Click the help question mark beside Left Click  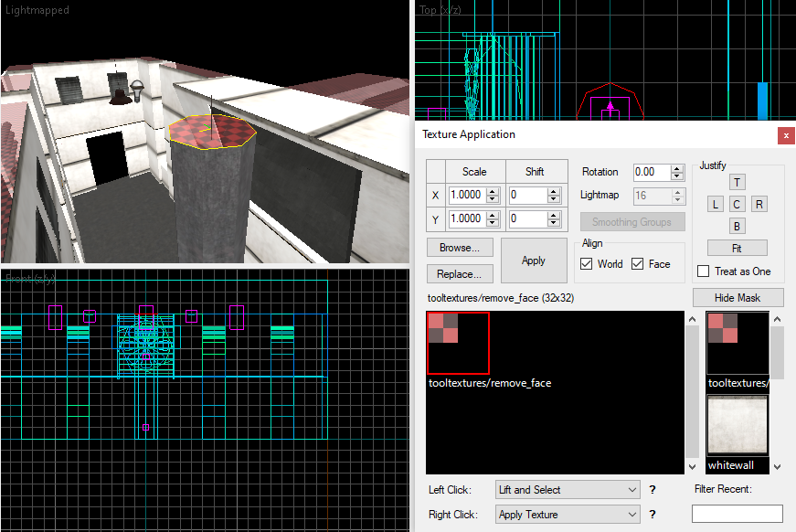pyautogui.click(x=653, y=490)
